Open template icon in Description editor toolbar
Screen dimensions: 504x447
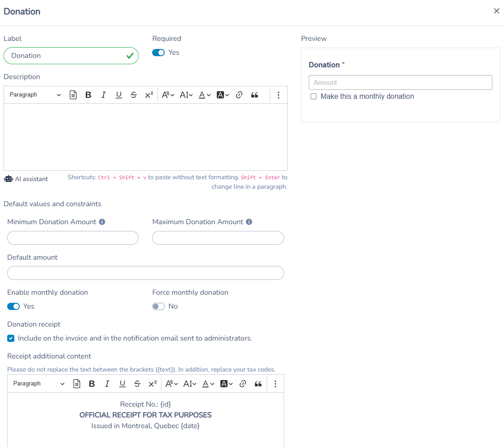point(73,95)
